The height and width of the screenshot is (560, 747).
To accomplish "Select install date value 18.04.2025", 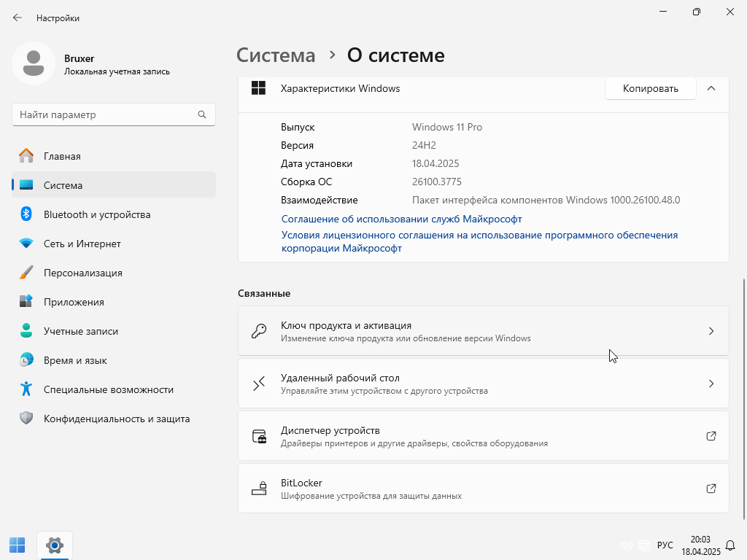I will click(x=436, y=164).
